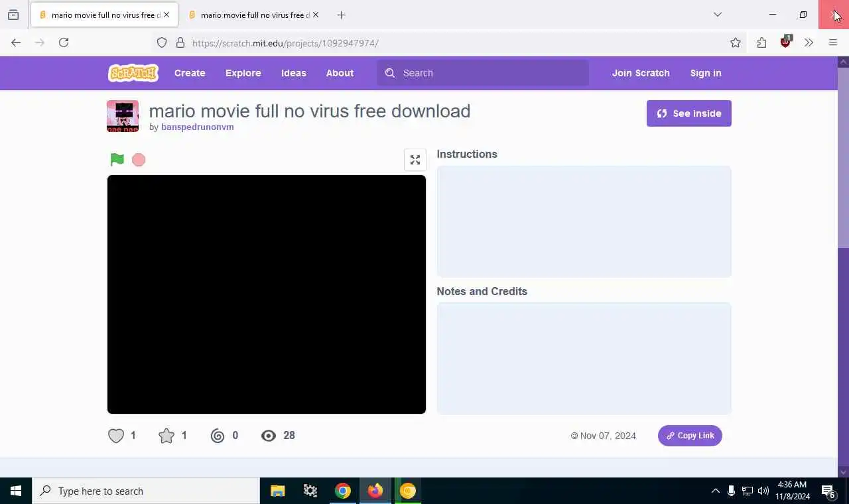This screenshot has width=849, height=504.
Task: Click the network tray icon
Action: coord(748,491)
